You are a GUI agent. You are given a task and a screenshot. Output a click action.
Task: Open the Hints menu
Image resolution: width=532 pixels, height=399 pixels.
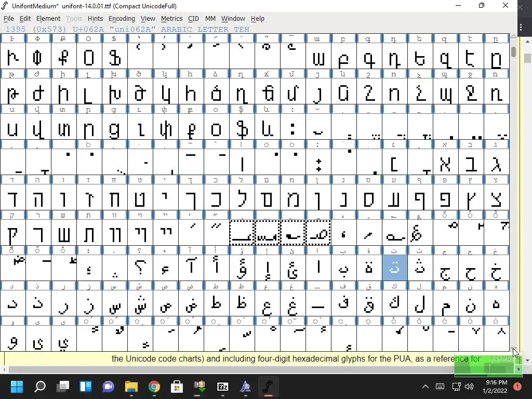pos(95,19)
